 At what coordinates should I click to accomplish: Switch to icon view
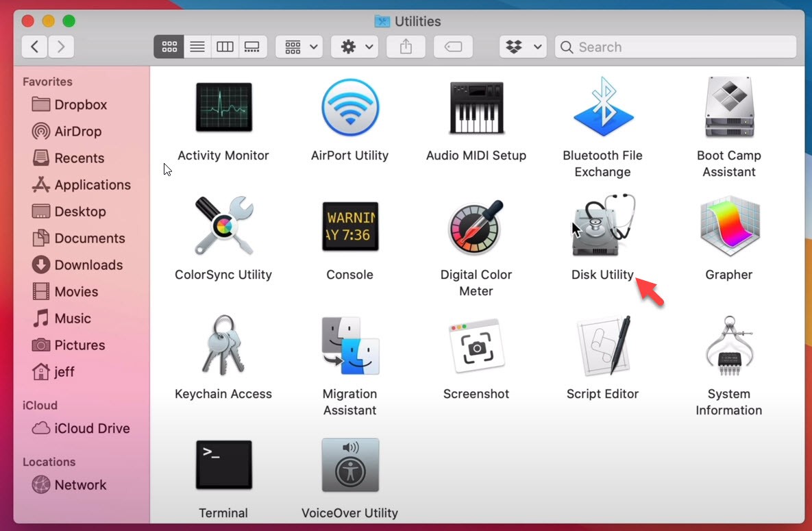tap(169, 47)
